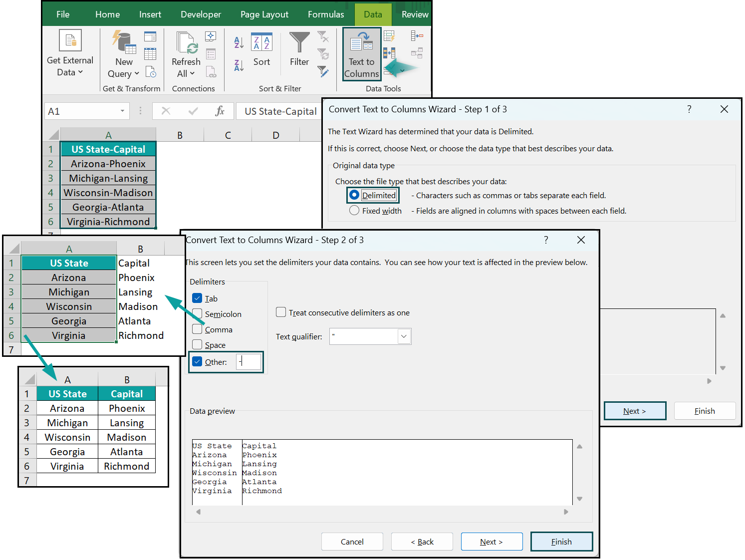The width and height of the screenshot is (745, 560).
Task: Click the Finish button in Step 2
Action: pyautogui.click(x=561, y=542)
